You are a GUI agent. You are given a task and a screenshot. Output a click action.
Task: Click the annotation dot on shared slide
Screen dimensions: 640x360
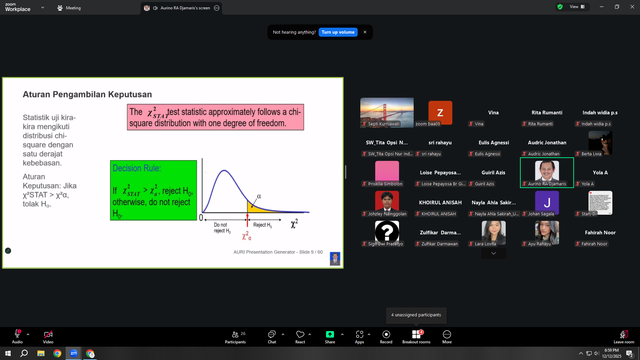point(8,251)
